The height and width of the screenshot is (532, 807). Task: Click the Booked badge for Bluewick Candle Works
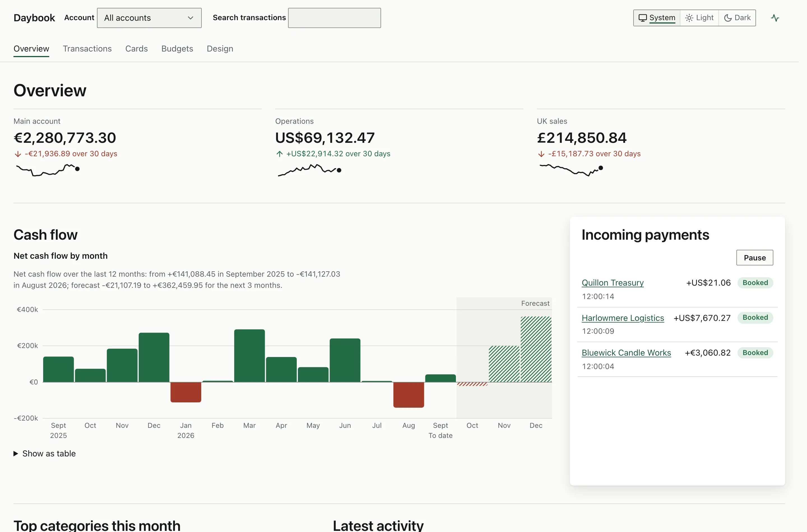pos(755,353)
